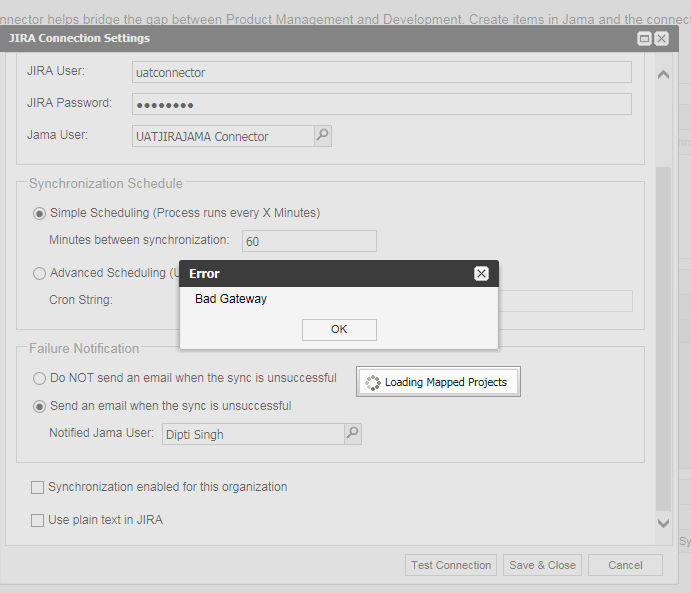Click the Failure Notification group label
691x593 pixels.
pyautogui.click(x=84, y=348)
